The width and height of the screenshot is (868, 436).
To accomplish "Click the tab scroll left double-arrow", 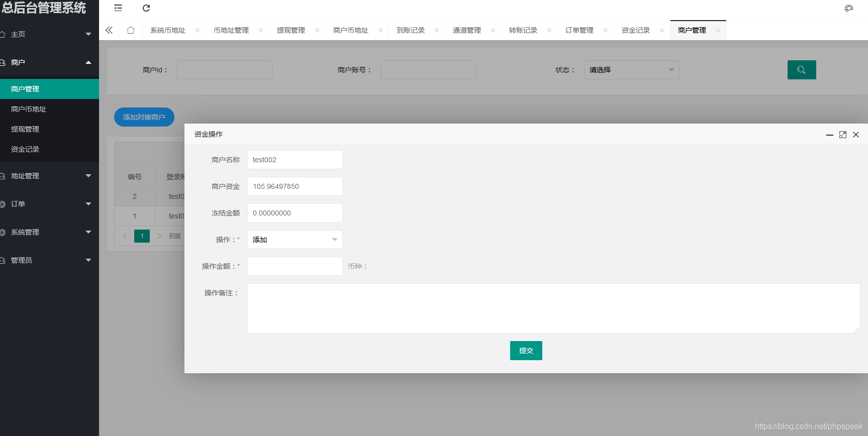I will coord(109,30).
